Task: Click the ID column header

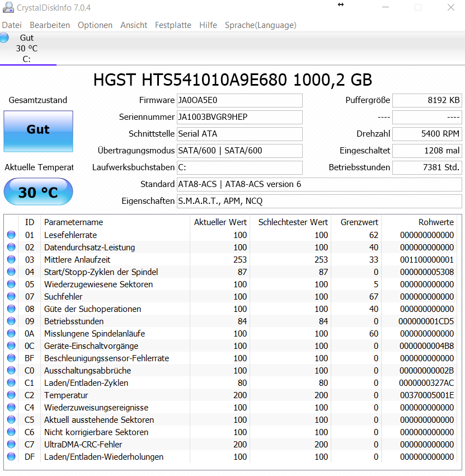Action: click(x=30, y=222)
